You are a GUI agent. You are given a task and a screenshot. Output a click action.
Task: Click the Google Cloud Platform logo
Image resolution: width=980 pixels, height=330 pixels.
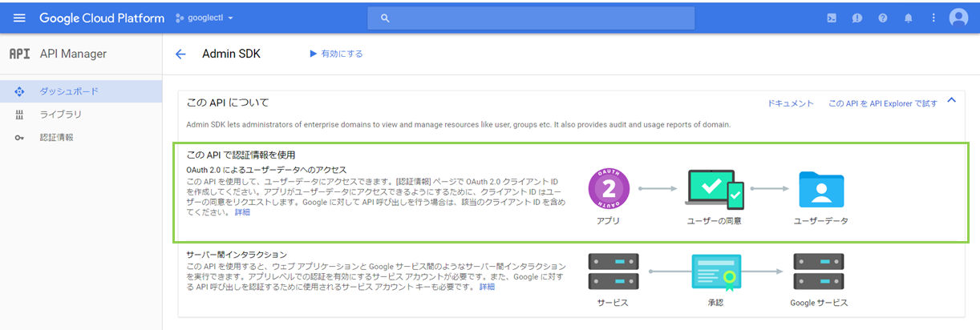102,18
